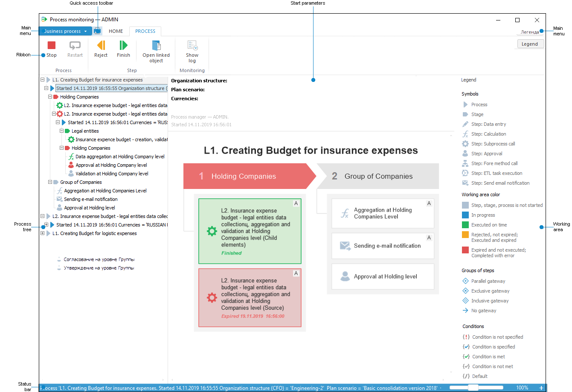572x392 pixels.
Task: Switch to the HOME ribbon tab
Action: point(116,31)
